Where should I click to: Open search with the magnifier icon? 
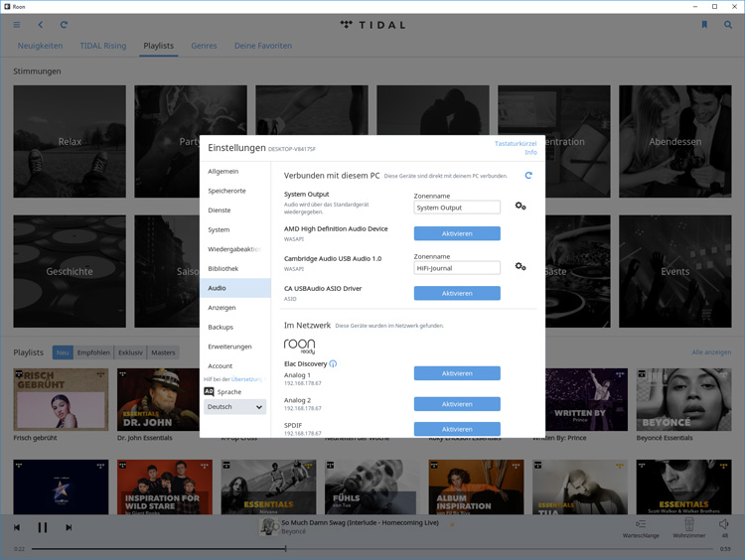[x=728, y=25]
